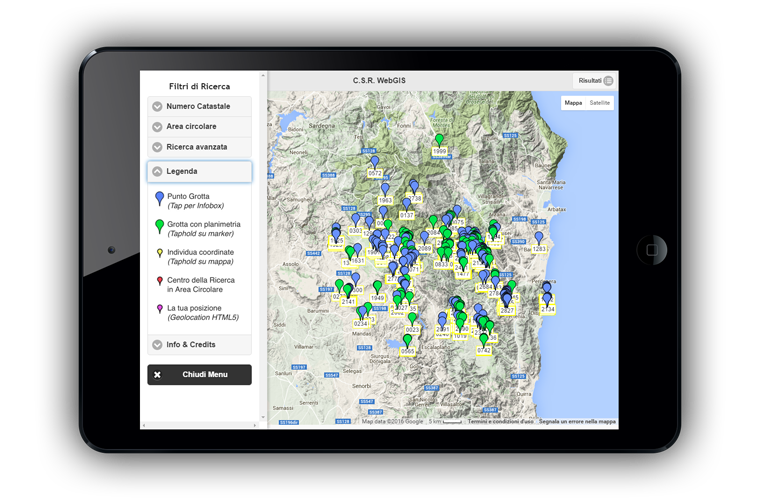Click the C.S.R. WebGIS title text
Image resolution: width=760 pixels, height=500 pixels.
point(379,80)
